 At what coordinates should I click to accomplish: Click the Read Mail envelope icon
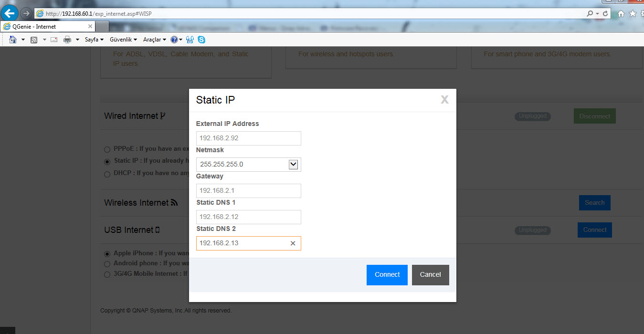pyautogui.click(x=54, y=40)
